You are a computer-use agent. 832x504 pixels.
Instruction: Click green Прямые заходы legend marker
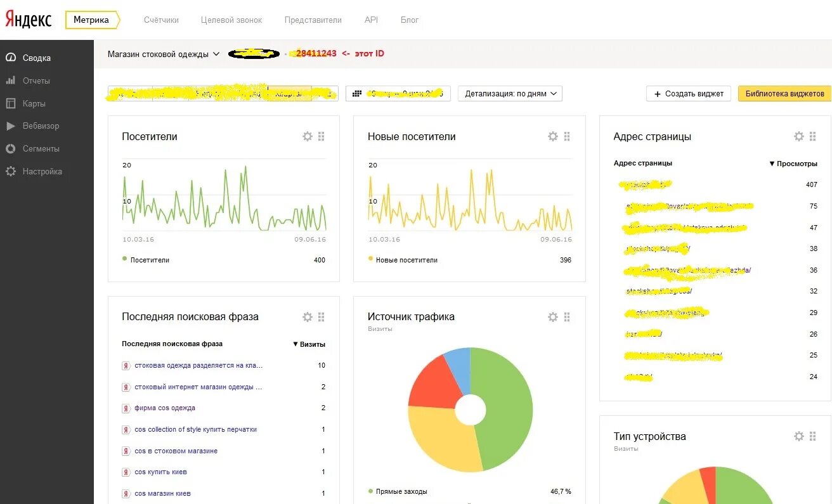(x=370, y=491)
